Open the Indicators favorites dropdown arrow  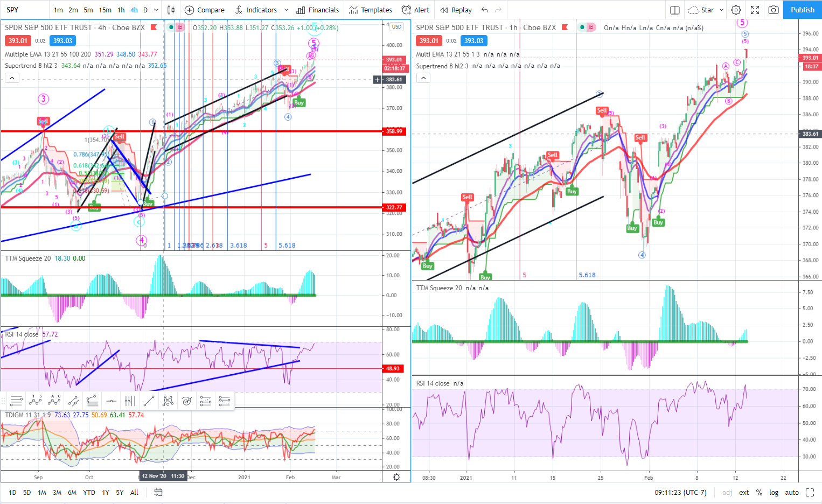(x=286, y=10)
